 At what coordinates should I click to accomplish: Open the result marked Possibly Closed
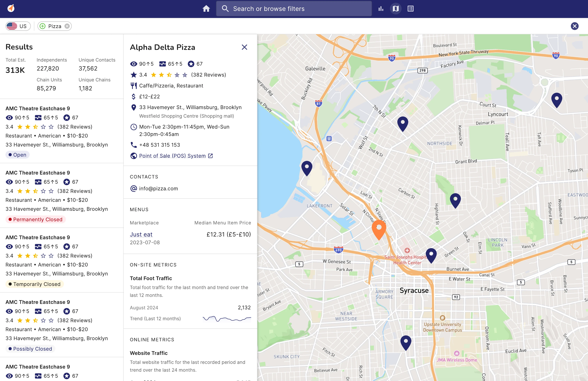click(62, 325)
